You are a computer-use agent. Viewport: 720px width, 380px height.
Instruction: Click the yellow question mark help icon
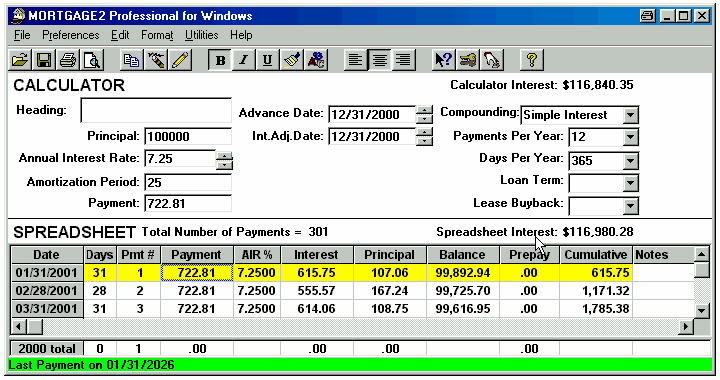pyautogui.click(x=532, y=60)
